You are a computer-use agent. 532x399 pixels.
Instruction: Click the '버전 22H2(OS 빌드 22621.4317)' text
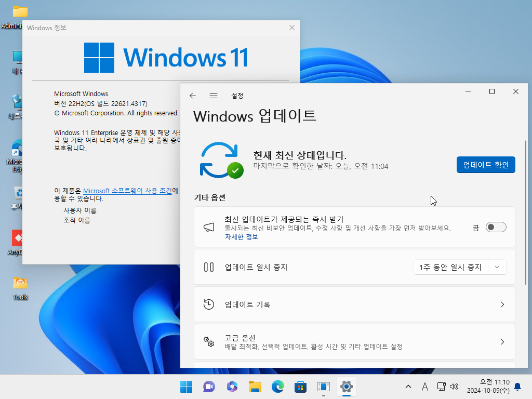click(101, 103)
